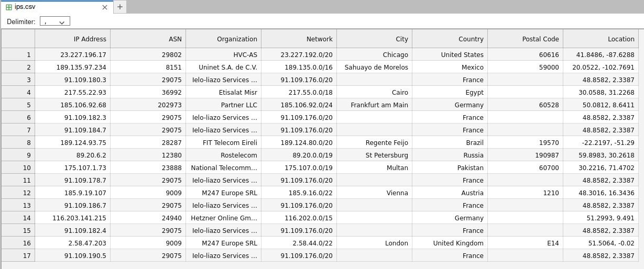The image size is (644, 269).
Task: Select the Location column header
Action: click(x=601, y=39)
